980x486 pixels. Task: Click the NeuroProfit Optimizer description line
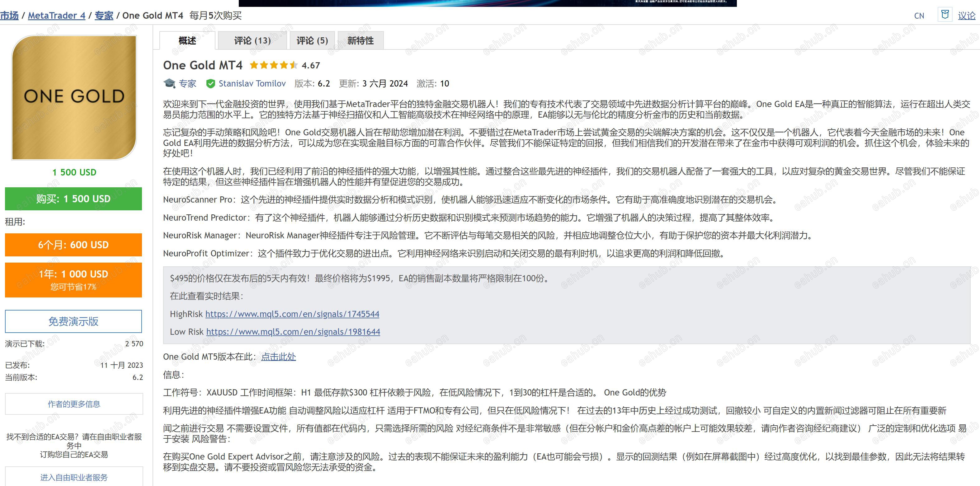pyautogui.click(x=444, y=253)
